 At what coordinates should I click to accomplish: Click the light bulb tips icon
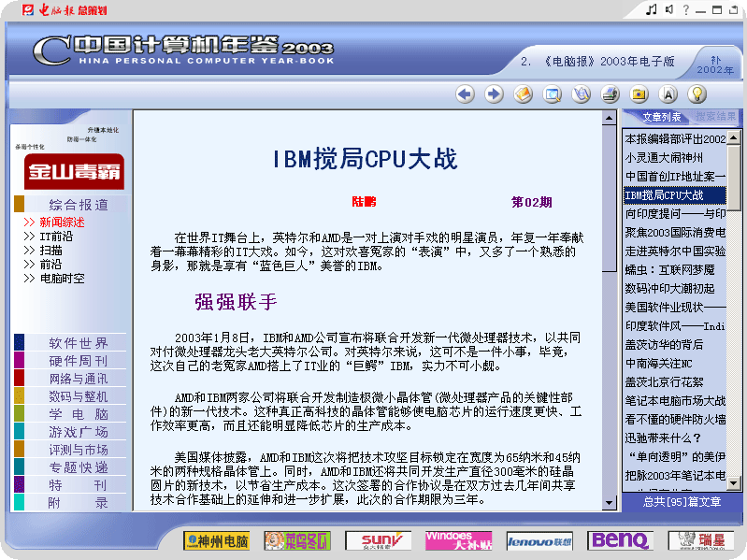(697, 93)
